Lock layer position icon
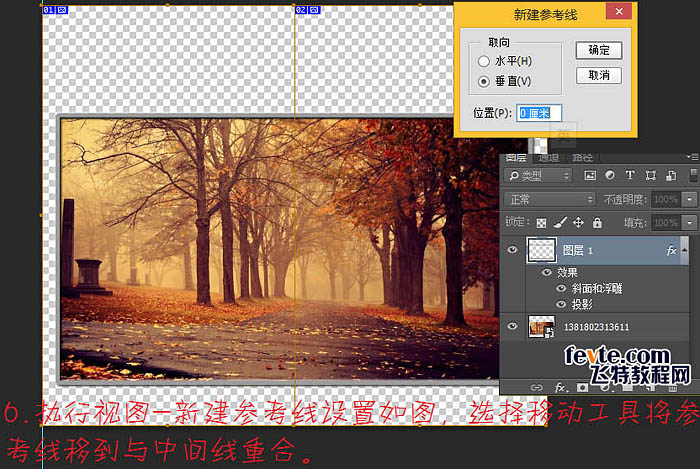 pos(578,222)
